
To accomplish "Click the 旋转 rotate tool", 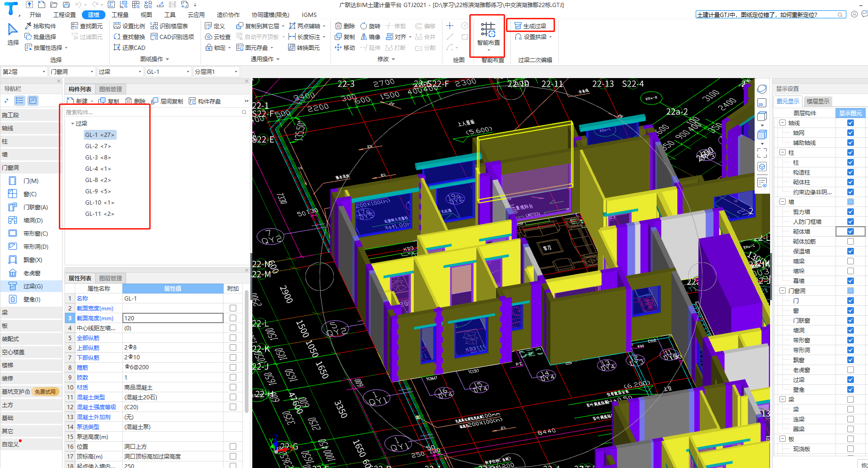I will [370, 26].
